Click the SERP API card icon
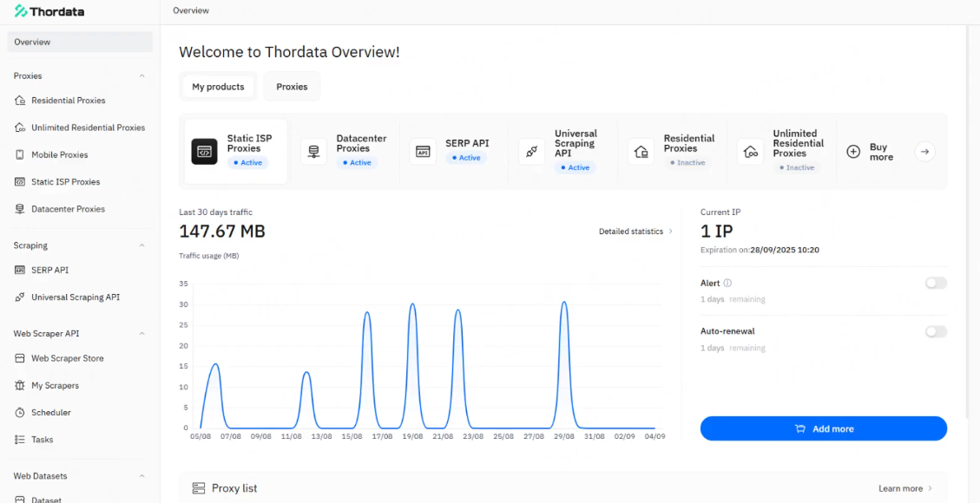Viewport: 980px width, 503px height. click(x=423, y=152)
